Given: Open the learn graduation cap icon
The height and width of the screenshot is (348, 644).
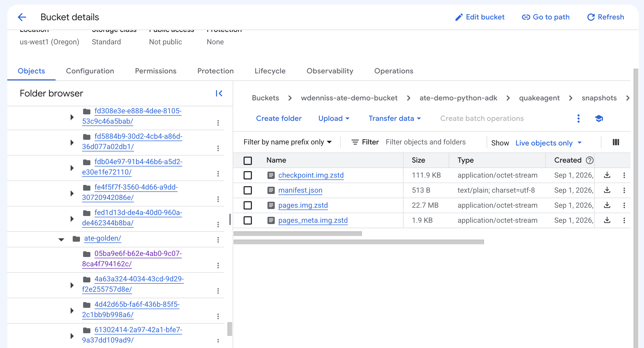Looking at the screenshot, I should pos(599,119).
